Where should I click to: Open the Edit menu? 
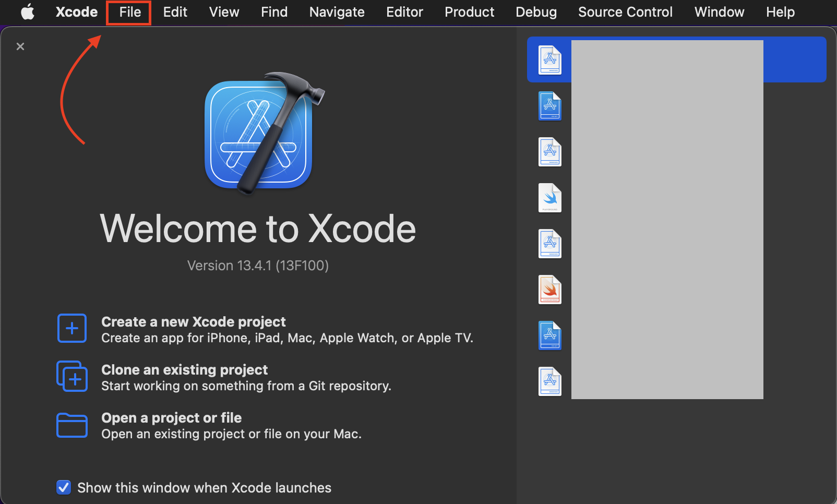pyautogui.click(x=175, y=12)
